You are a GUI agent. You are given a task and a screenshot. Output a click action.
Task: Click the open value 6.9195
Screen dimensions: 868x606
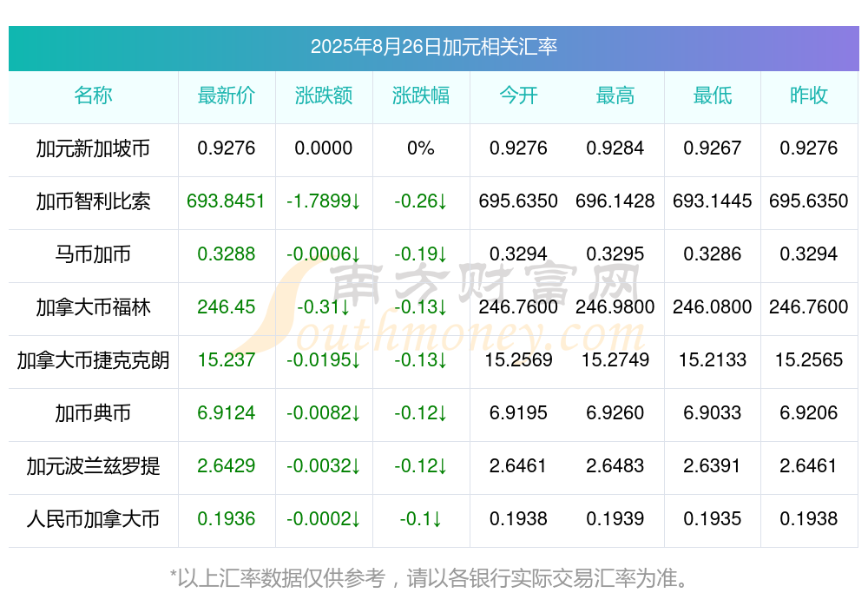(x=518, y=413)
